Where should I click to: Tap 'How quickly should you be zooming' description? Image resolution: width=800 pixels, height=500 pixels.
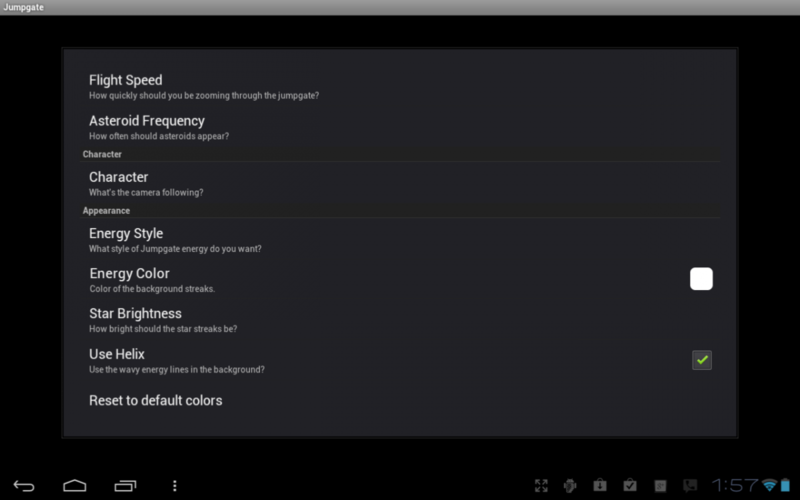(204, 95)
